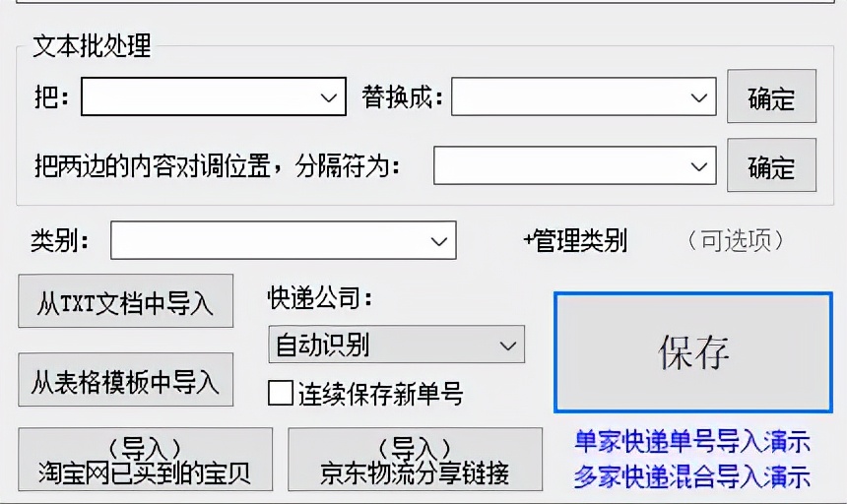This screenshot has width=847, height=504.
Task: Click the large 保存 button
Action: tap(693, 353)
